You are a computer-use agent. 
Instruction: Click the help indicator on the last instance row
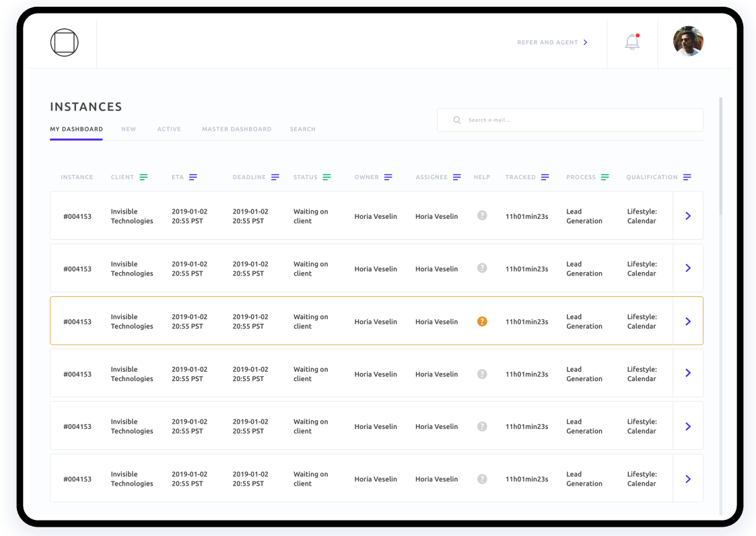coord(482,479)
